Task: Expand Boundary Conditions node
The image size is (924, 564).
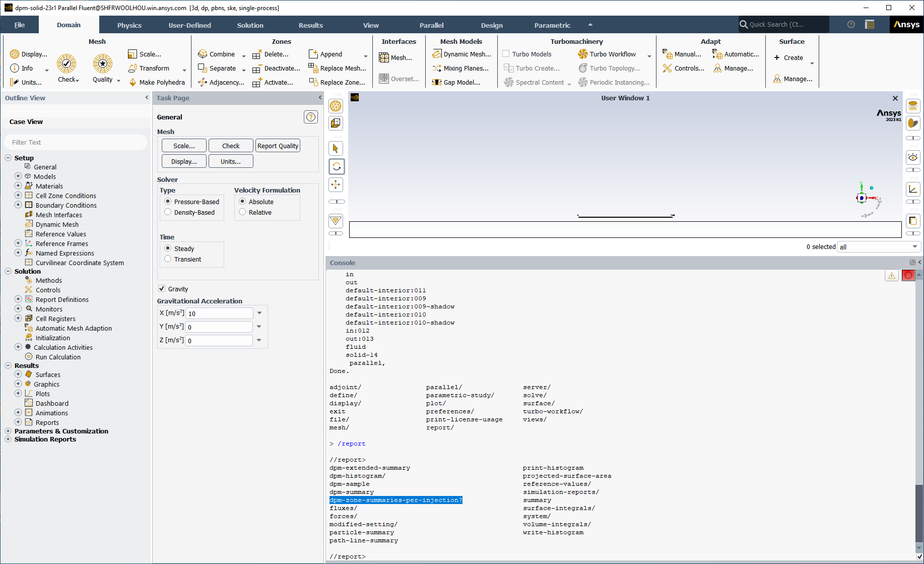Action: pyautogui.click(x=18, y=205)
